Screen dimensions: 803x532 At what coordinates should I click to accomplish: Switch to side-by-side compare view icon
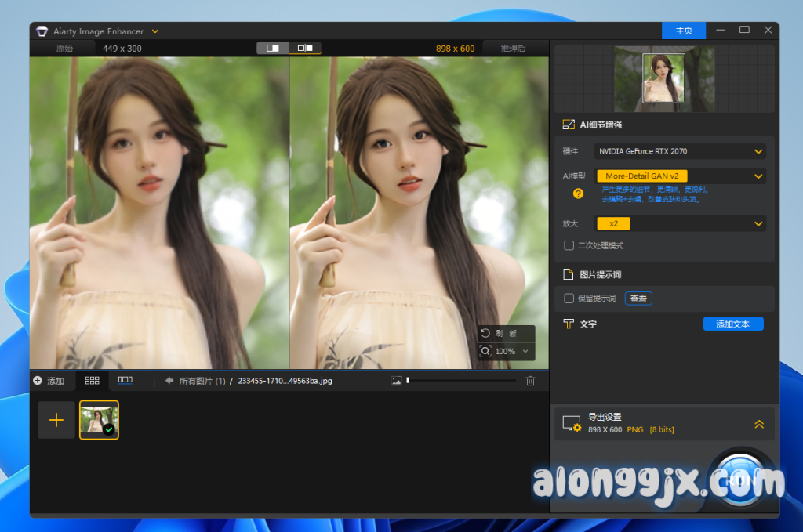pyautogui.click(x=305, y=48)
